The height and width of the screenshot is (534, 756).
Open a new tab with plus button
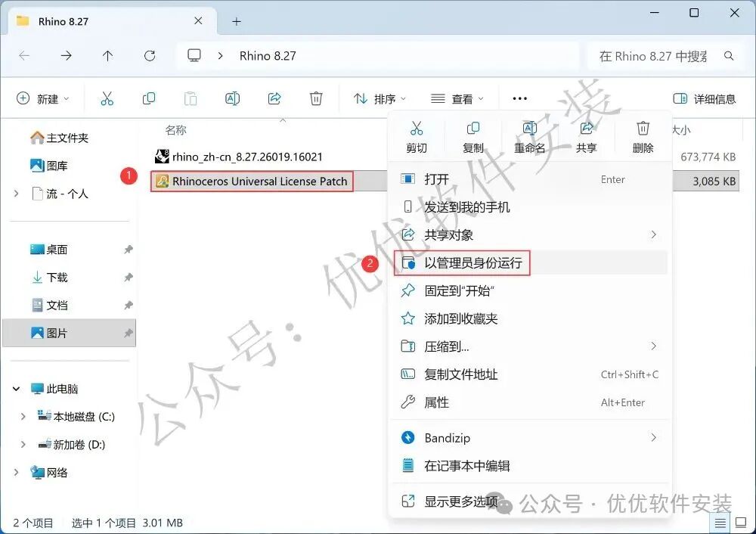[x=236, y=21]
